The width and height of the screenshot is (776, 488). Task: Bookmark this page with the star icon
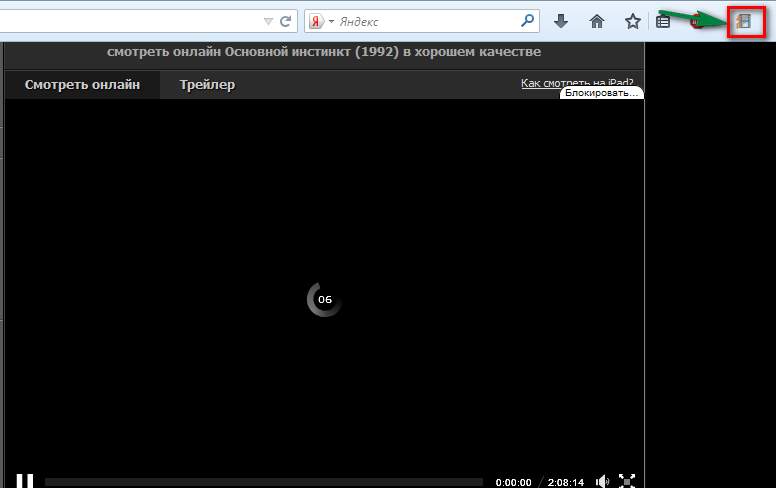632,21
